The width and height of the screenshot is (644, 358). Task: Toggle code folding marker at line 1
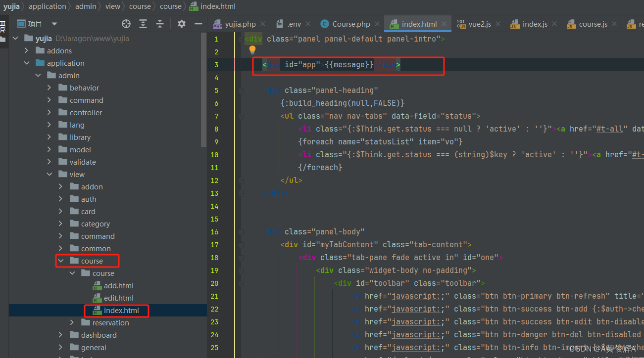[x=241, y=39]
